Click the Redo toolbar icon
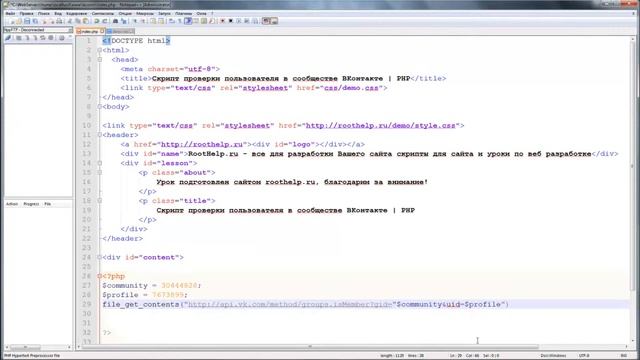640x360 pixels. (105, 21)
